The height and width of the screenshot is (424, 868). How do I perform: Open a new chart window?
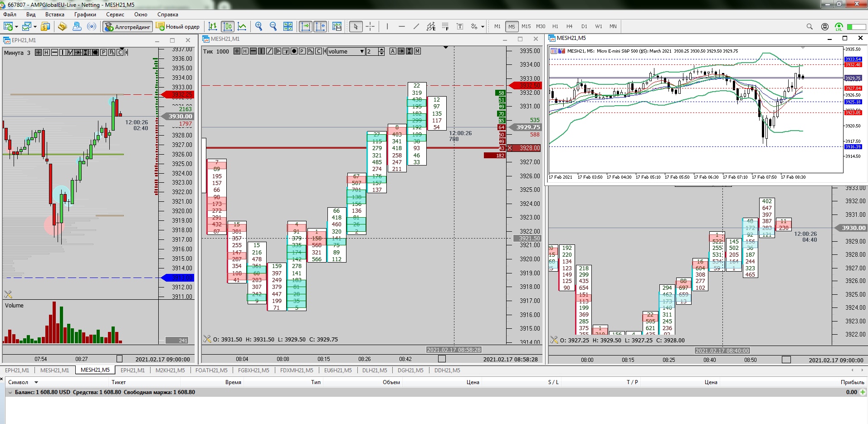[8, 26]
